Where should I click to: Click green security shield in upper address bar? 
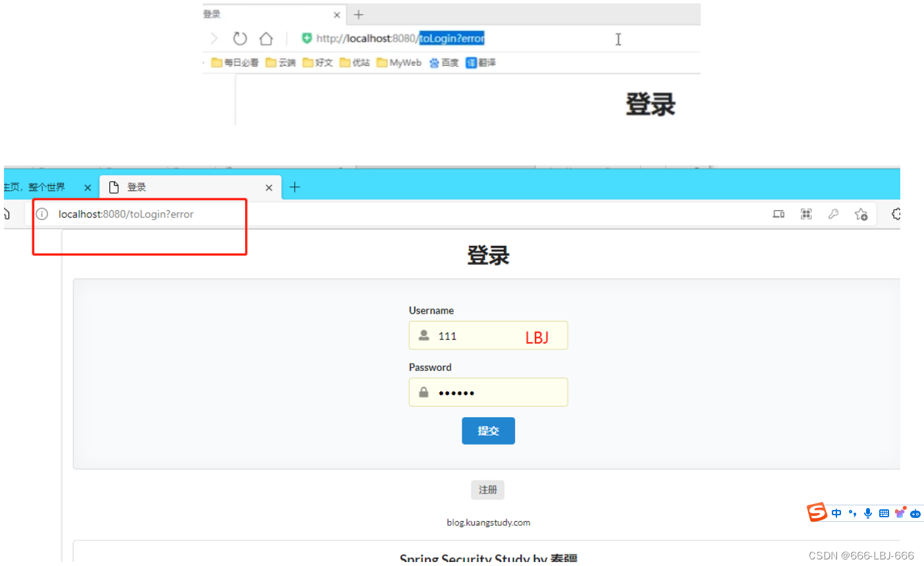tap(307, 38)
